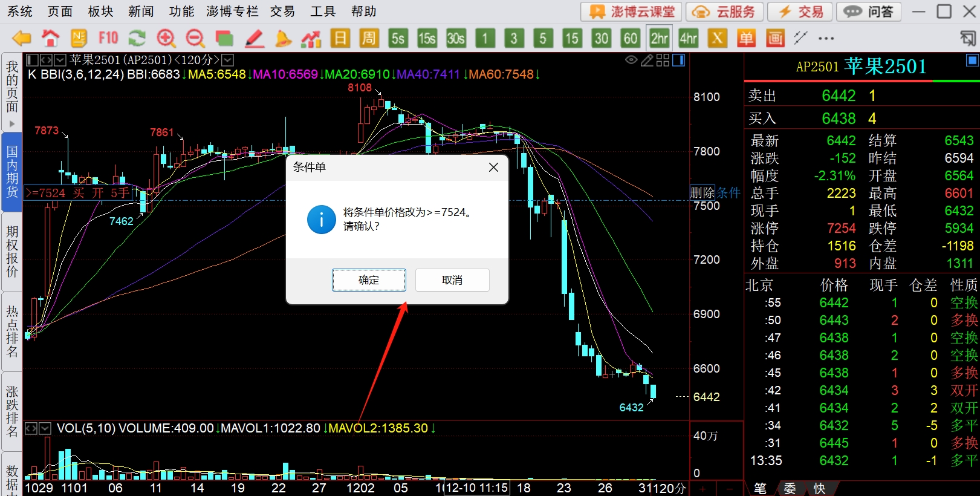Image resolution: width=980 pixels, height=496 pixels.
Task: Select the 15s period button
Action: pos(427,39)
